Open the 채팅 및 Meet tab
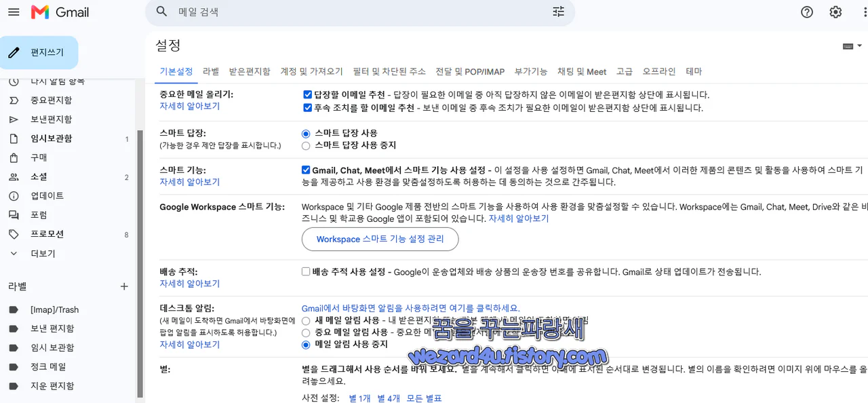Image resolution: width=868 pixels, height=403 pixels. pyautogui.click(x=582, y=71)
